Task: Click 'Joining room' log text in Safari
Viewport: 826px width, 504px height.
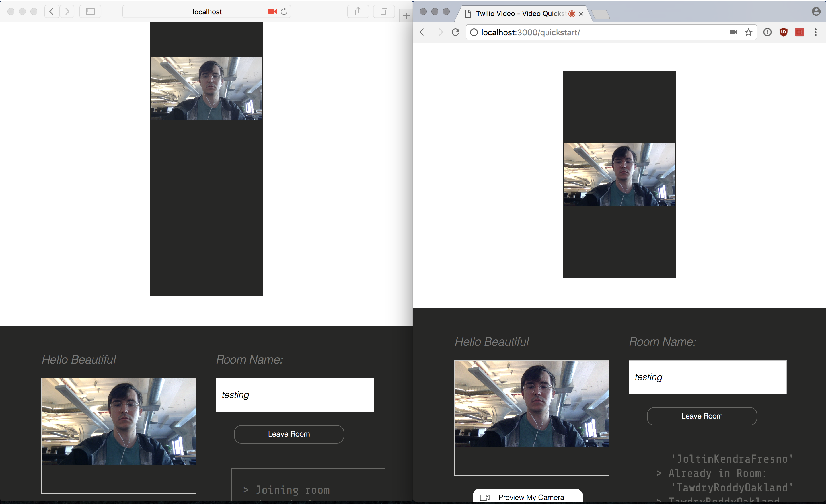Action: pos(293,490)
